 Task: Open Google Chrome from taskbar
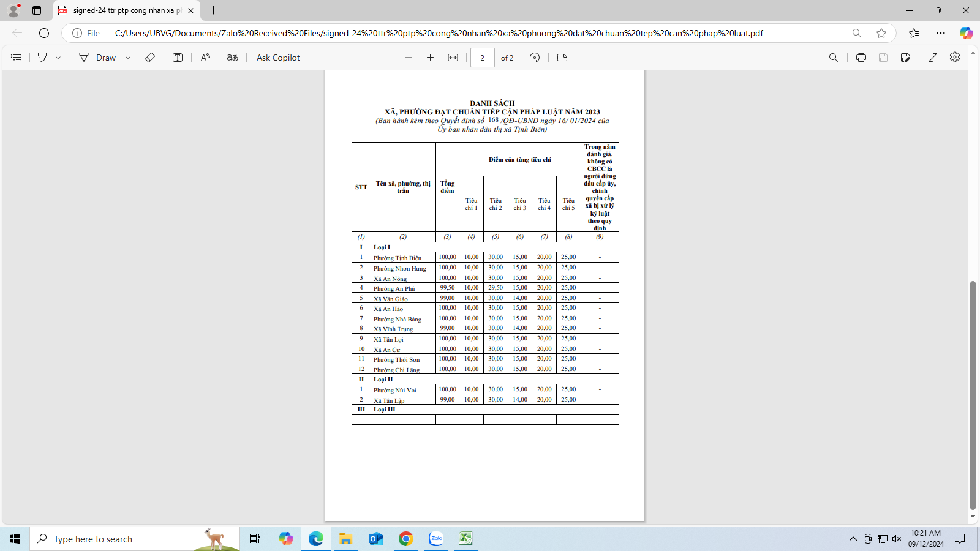point(406,539)
